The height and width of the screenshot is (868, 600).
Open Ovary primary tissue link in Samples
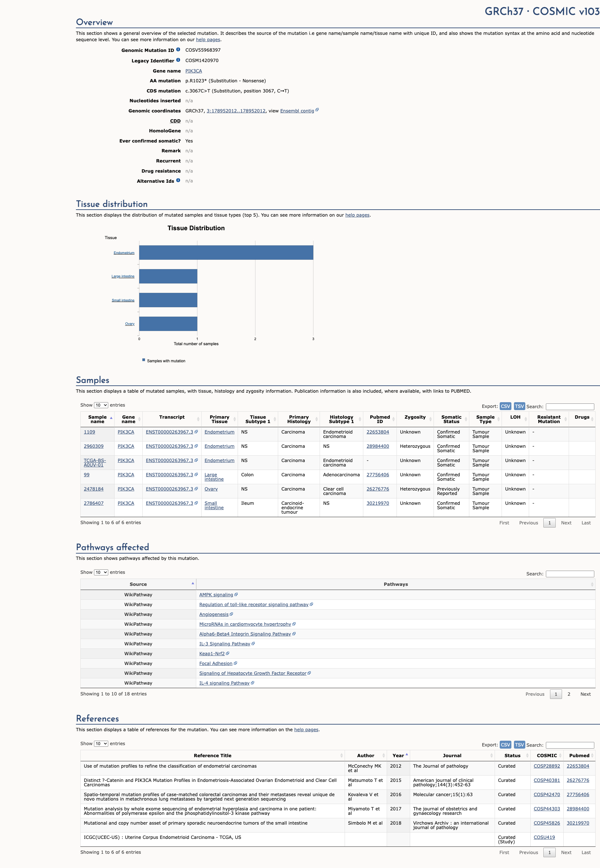coord(211,489)
